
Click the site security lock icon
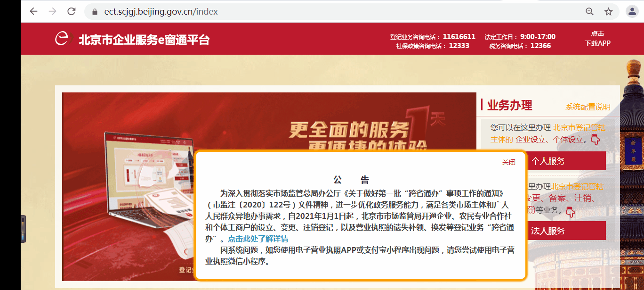point(95,12)
